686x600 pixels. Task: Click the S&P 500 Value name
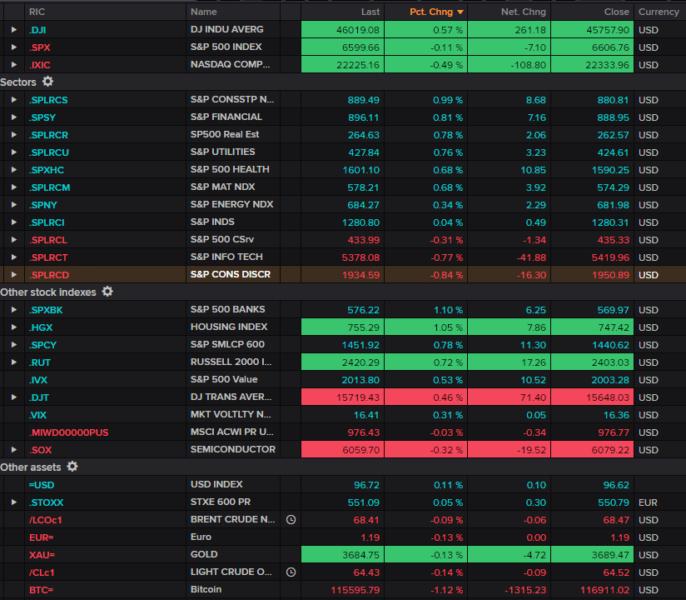(224, 379)
